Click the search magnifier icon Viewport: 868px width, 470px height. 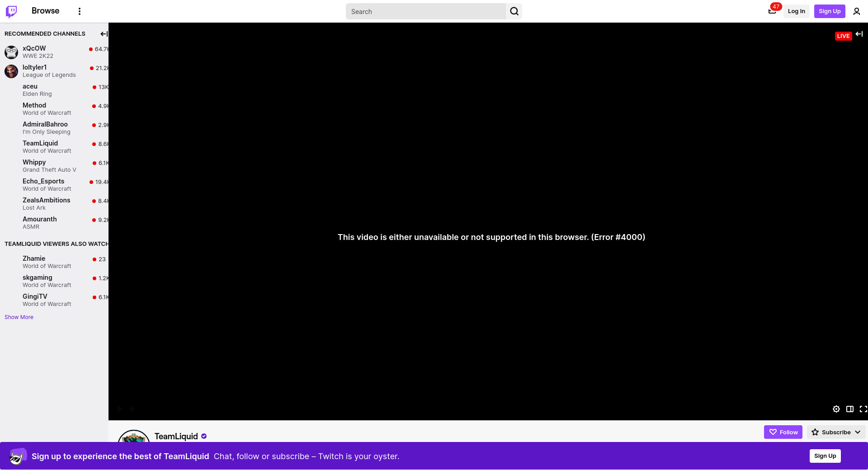coord(514,11)
